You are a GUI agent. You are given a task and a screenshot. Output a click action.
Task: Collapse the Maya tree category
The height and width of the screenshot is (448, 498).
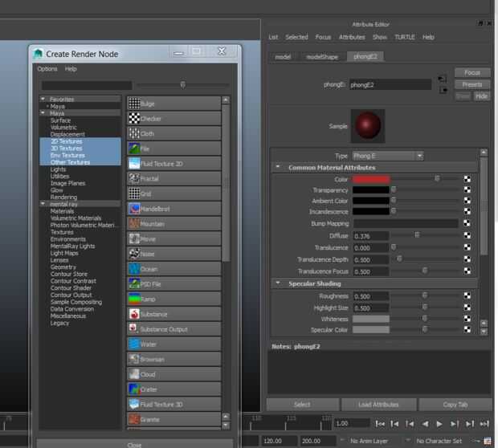43,112
